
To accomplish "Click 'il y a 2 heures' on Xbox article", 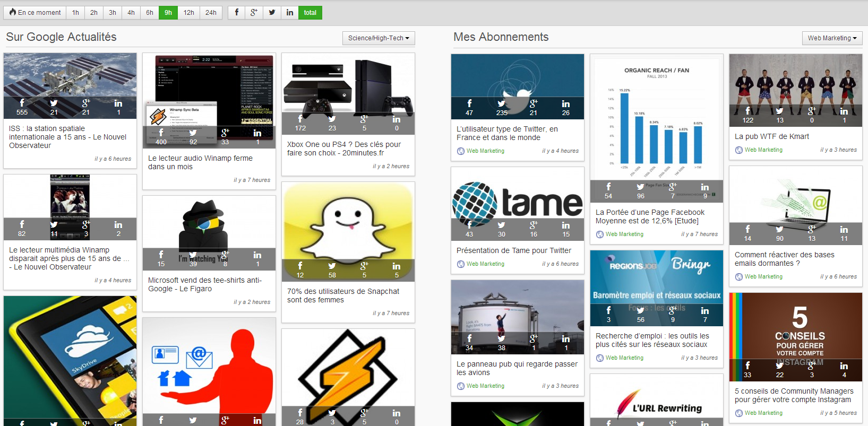I will click(x=391, y=167).
